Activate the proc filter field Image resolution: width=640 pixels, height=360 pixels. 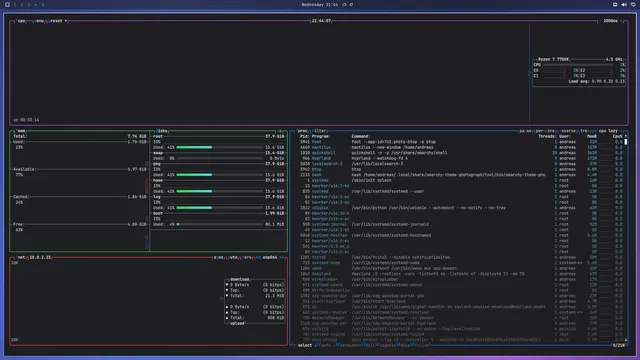(320, 131)
